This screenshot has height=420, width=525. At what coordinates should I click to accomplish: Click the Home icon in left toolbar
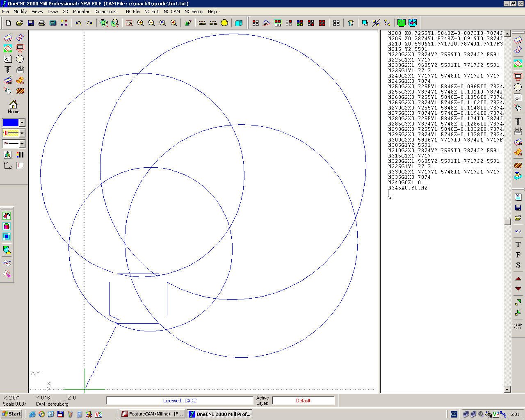(x=13, y=107)
